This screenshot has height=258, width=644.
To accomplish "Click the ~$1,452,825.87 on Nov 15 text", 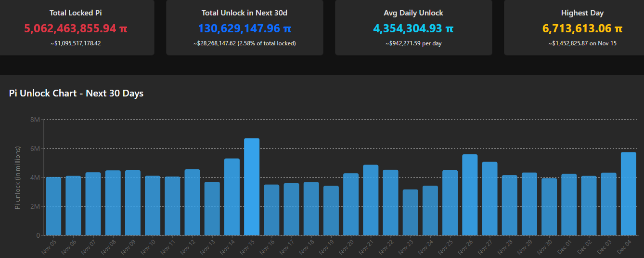I will click(582, 43).
